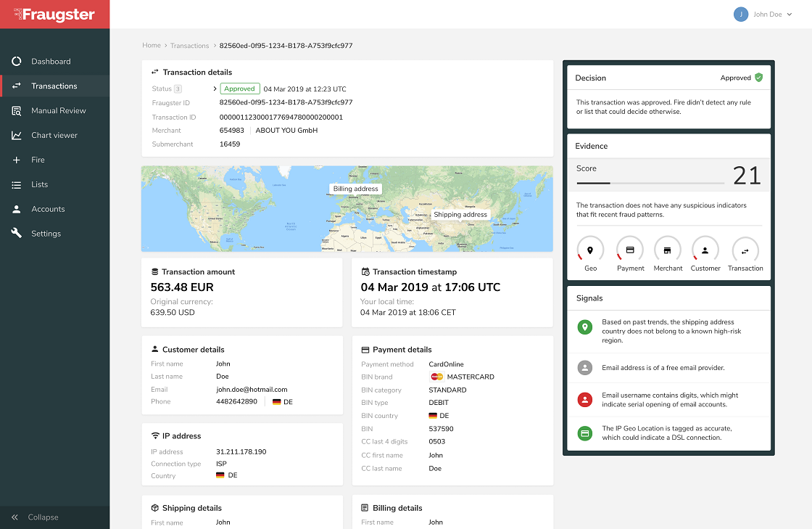
Task: Go to Manual Review in sidebar
Action: coord(58,111)
